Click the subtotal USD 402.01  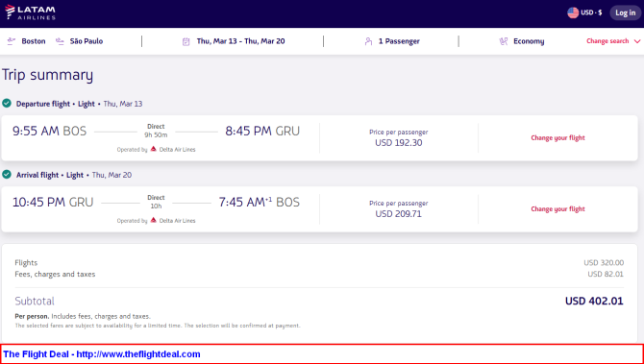click(x=594, y=302)
